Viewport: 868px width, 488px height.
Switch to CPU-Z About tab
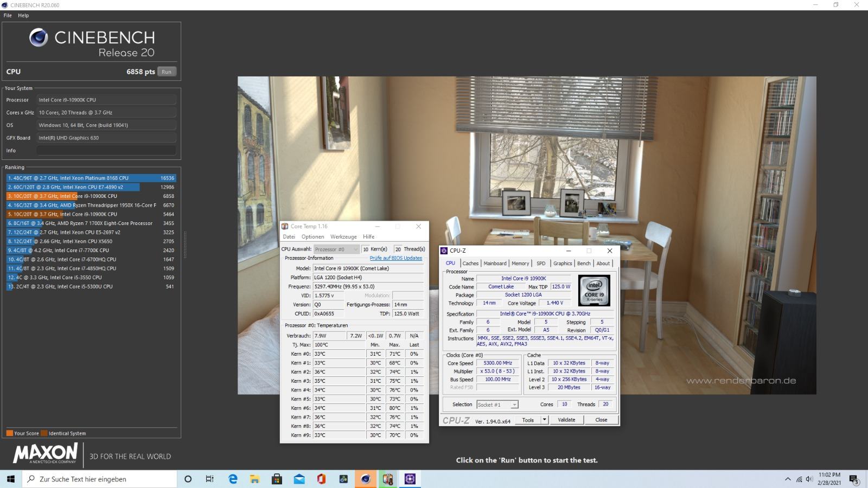point(603,264)
